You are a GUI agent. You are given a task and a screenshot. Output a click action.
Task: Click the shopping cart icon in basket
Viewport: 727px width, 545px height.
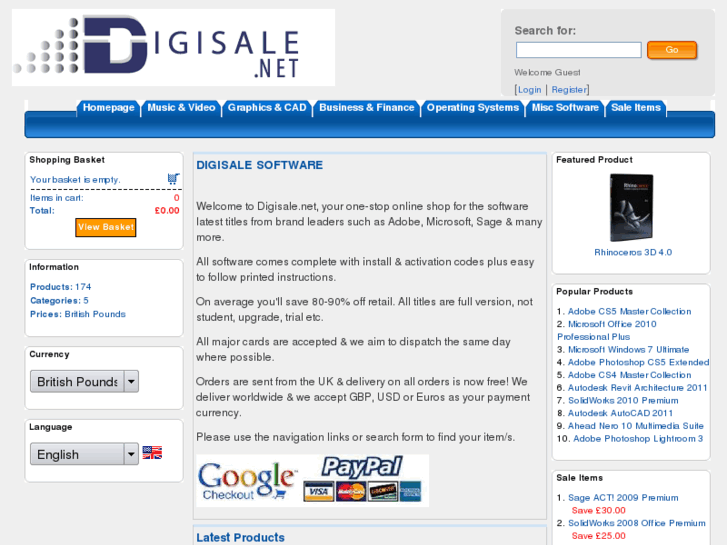point(173,179)
